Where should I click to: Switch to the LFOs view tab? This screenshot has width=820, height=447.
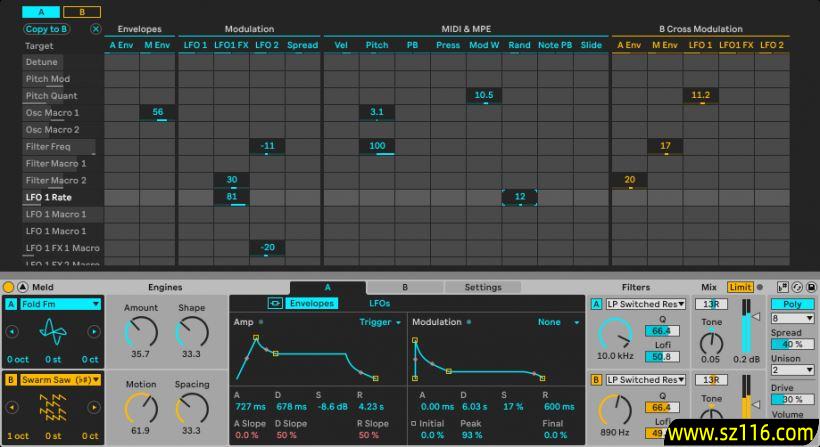[x=380, y=303]
